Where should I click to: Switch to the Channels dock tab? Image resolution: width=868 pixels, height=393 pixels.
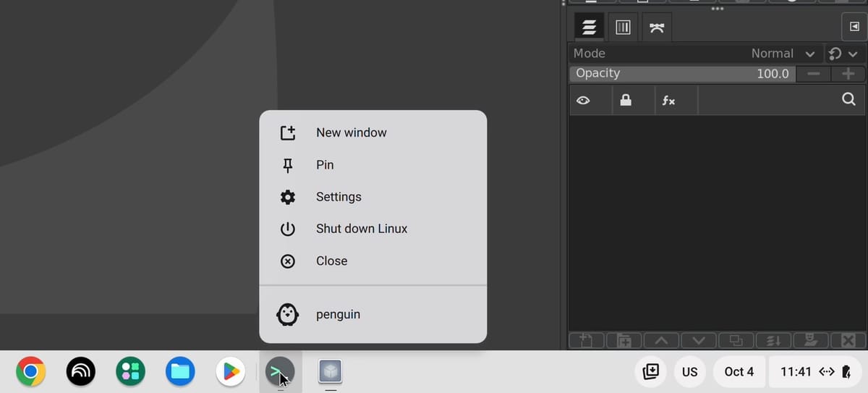623,28
